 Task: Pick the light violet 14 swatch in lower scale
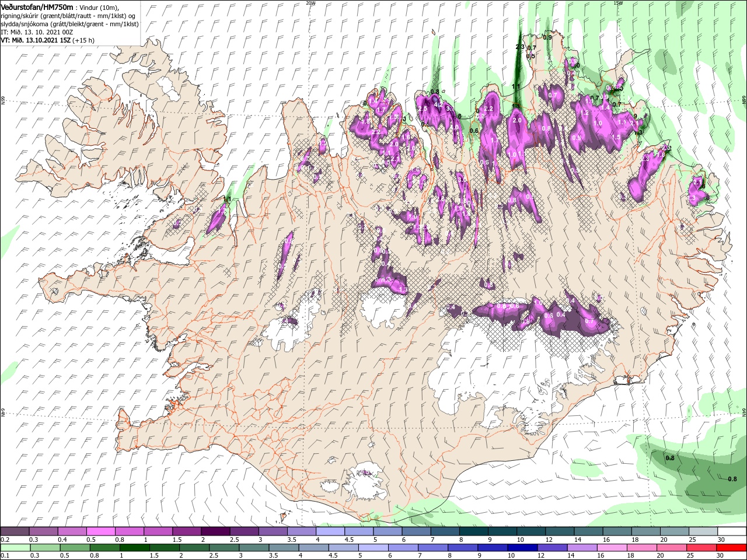tap(582, 548)
